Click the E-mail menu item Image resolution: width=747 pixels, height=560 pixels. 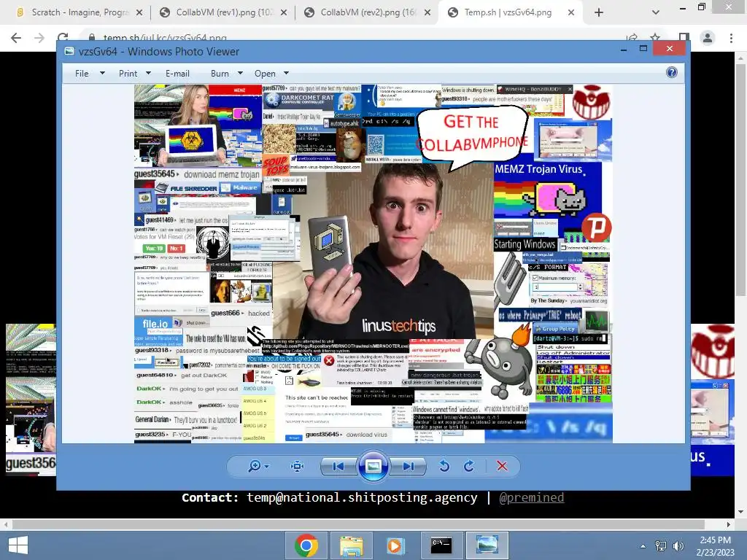[x=178, y=74]
